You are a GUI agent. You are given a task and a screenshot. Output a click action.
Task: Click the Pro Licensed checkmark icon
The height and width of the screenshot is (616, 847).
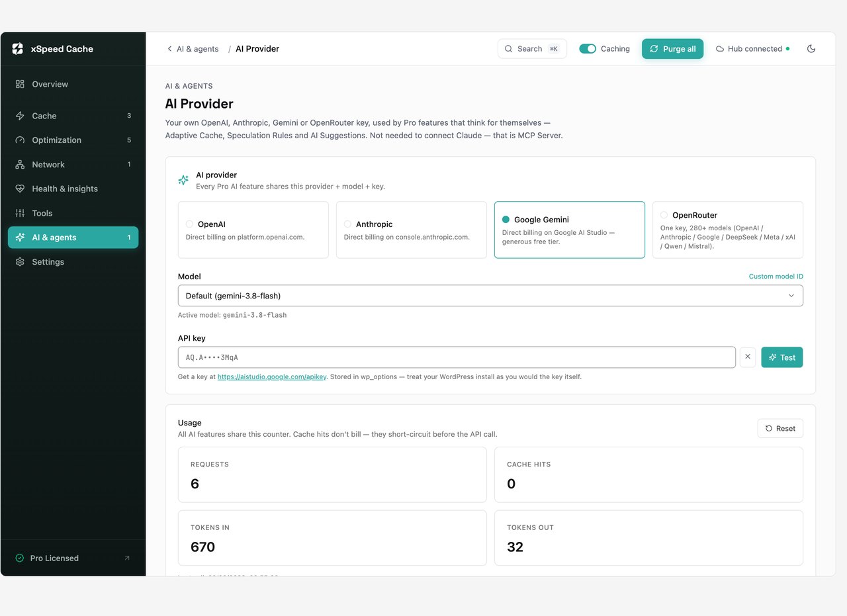(20, 558)
